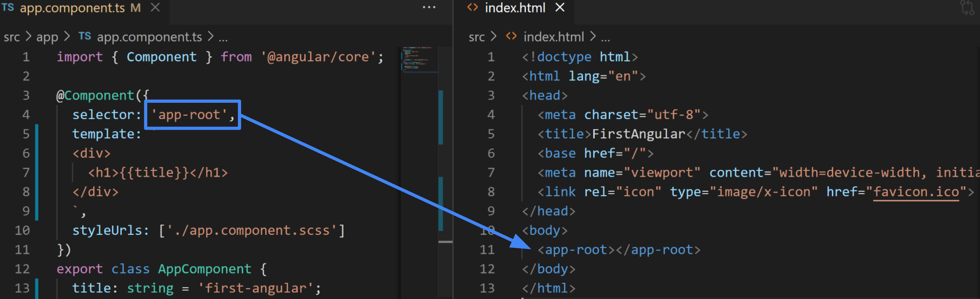
Task: Click TS icon in left breadcrumb
Action: (x=85, y=36)
